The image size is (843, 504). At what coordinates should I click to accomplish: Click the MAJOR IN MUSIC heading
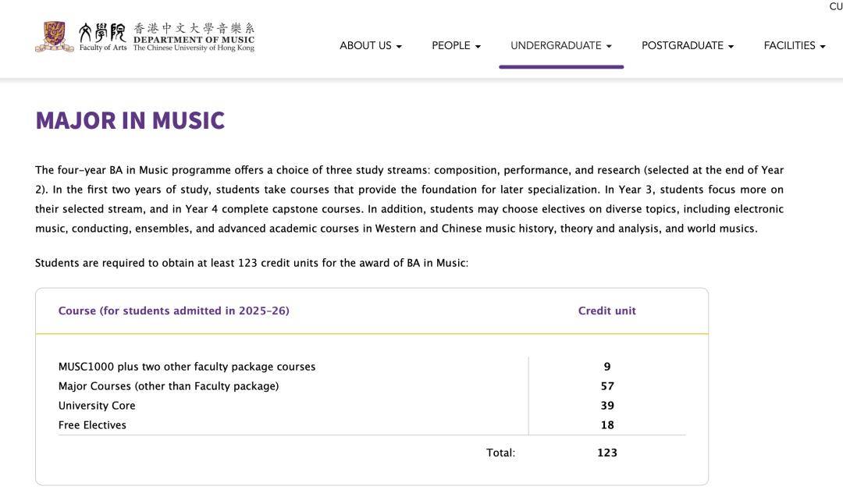pyautogui.click(x=130, y=121)
